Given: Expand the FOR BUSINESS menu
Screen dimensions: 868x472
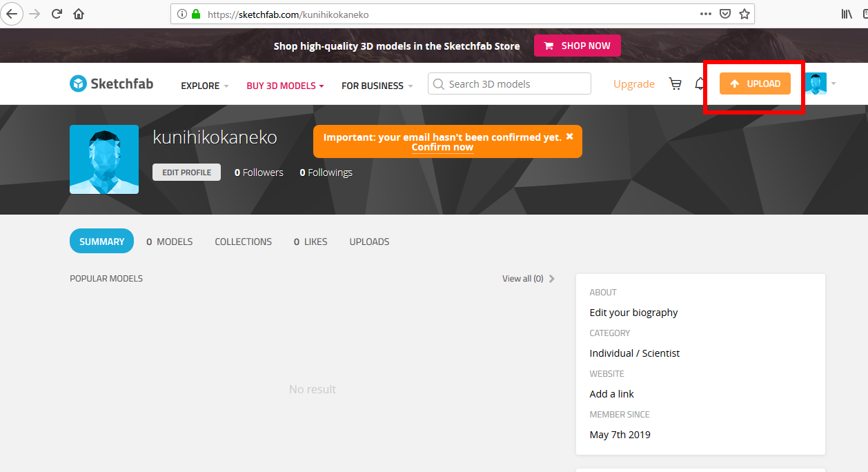Looking at the screenshot, I should coord(377,86).
